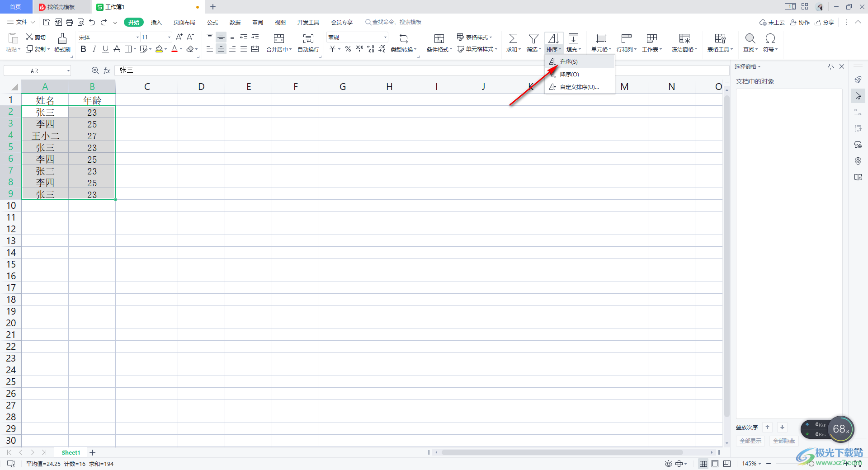
Task: Switch to the 数据 ribbon tab
Action: point(235,22)
